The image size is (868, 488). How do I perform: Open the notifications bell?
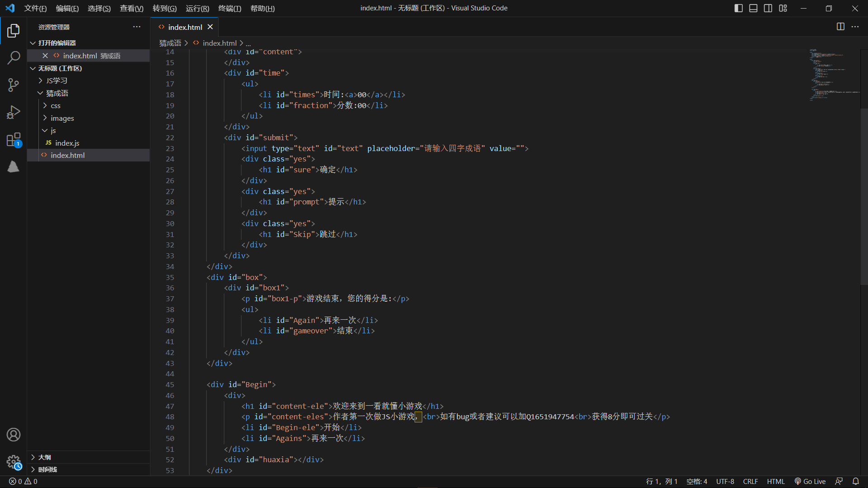point(855,481)
